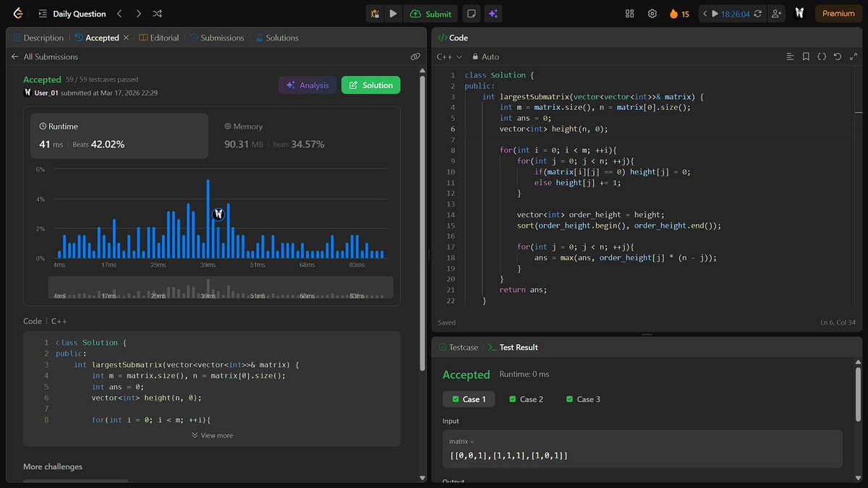The height and width of the screenshot is (488, 868).
Task: Select the Code panel tab
Action: click(453, 38)
